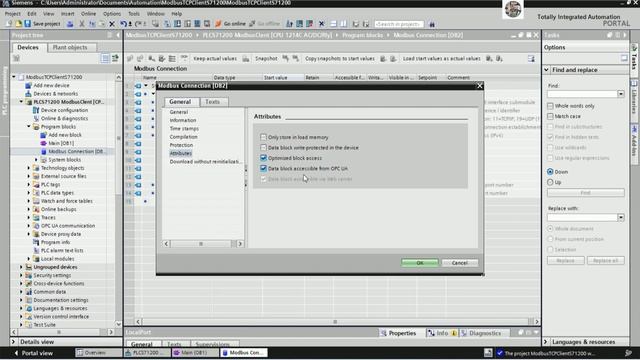Tick 'Data block write protected in the device'

263,147
